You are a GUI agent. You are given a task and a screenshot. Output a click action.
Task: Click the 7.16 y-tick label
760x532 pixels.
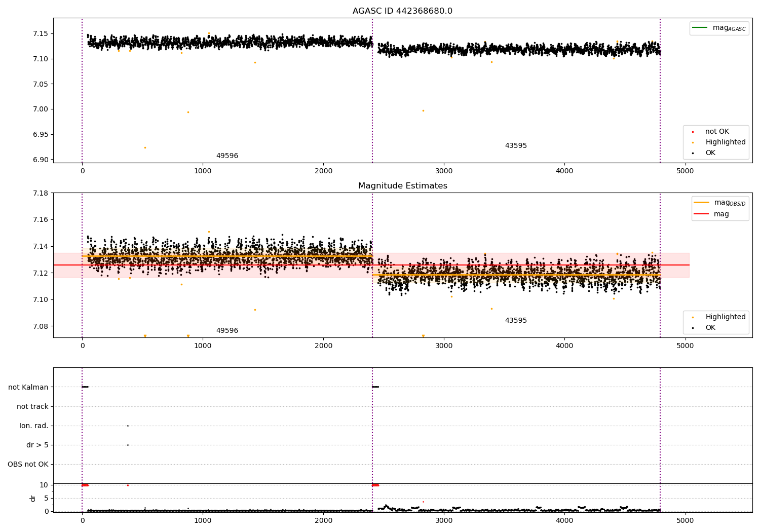coord(41,220)
